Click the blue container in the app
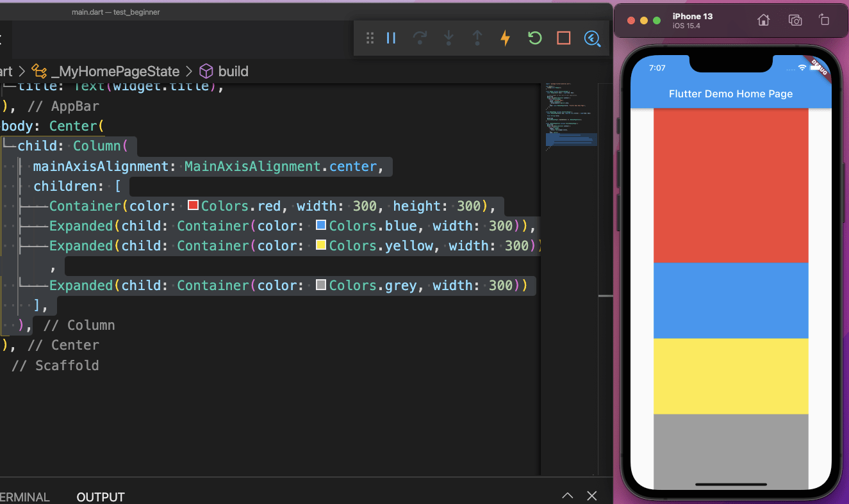 click(x=731, y=300)
